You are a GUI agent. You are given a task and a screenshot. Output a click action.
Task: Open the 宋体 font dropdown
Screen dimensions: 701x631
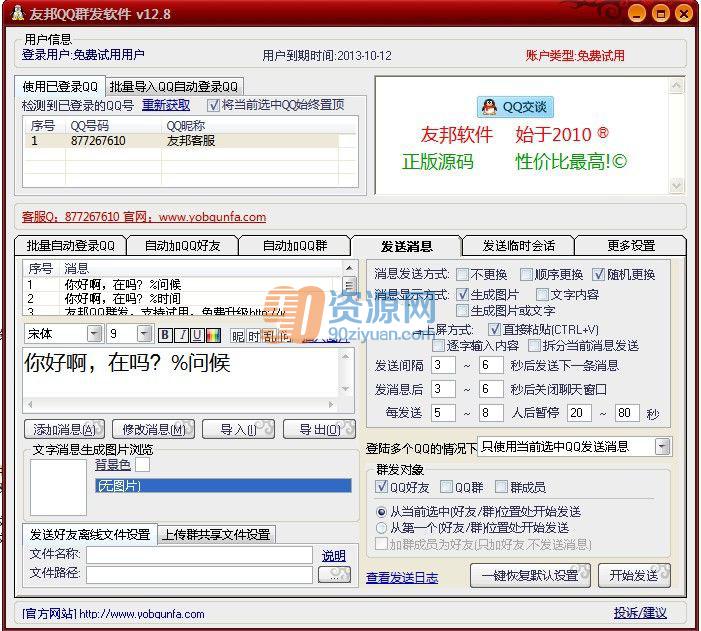[94, 334]
